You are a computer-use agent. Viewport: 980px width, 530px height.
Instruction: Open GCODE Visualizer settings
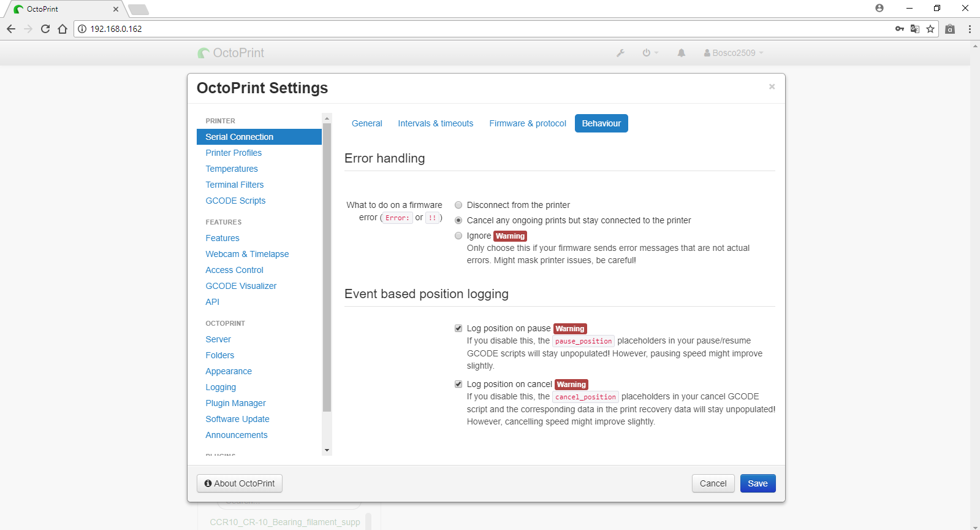coord(259,286)
